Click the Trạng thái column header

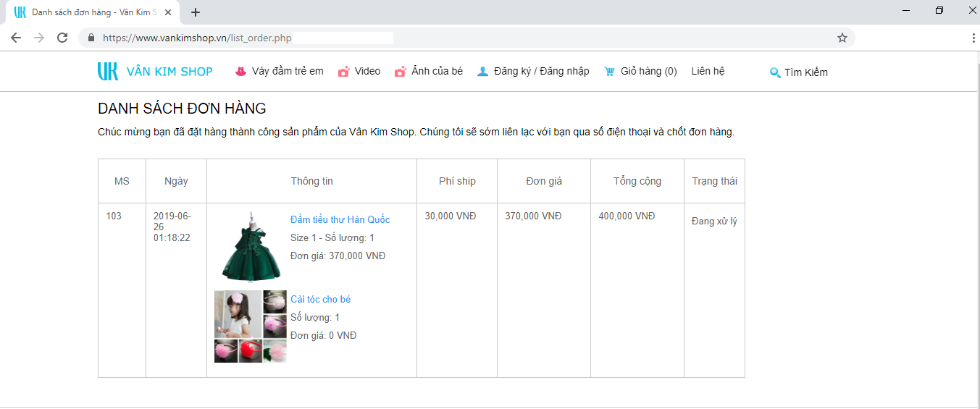(714, 181)
